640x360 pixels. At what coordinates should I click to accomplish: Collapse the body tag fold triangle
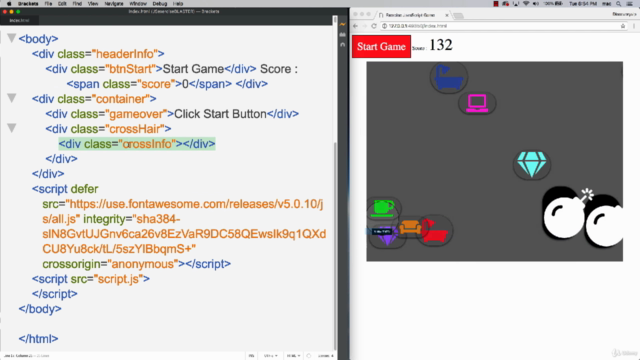(x=11, y=38)
